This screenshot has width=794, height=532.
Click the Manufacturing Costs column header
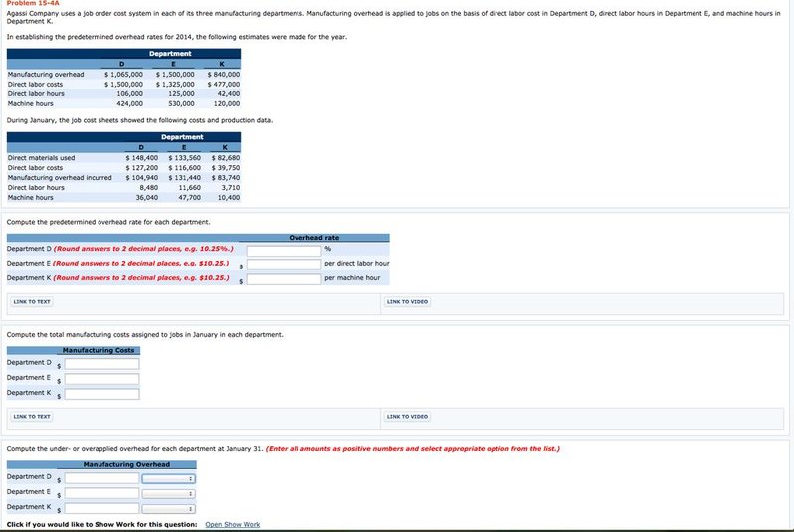point(99,350)
